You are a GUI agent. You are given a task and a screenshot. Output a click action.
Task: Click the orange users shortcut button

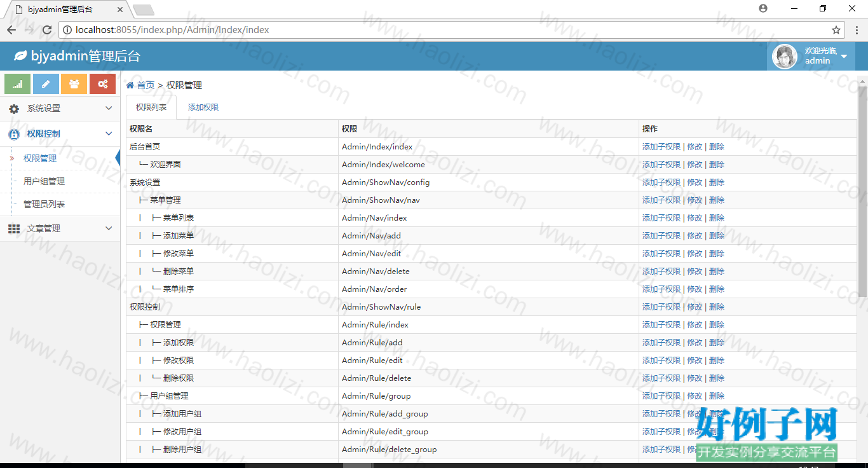click(74, 84)
